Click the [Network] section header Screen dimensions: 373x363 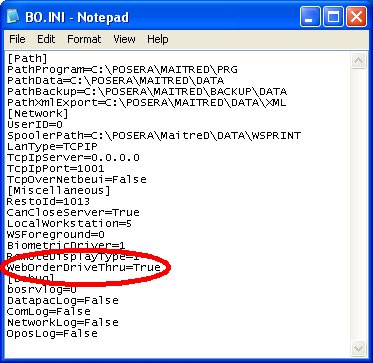(x=38, y=114)
